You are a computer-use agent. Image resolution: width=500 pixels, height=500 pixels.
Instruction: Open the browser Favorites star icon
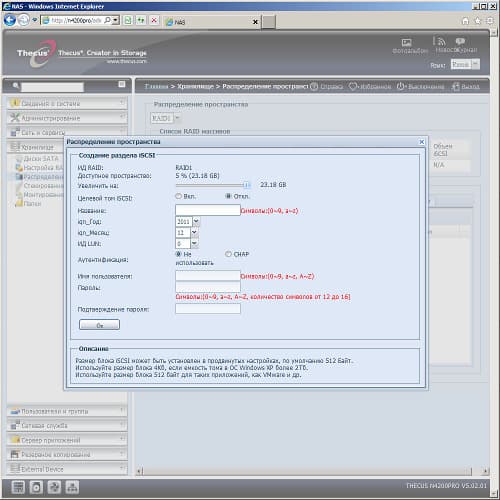478,21
